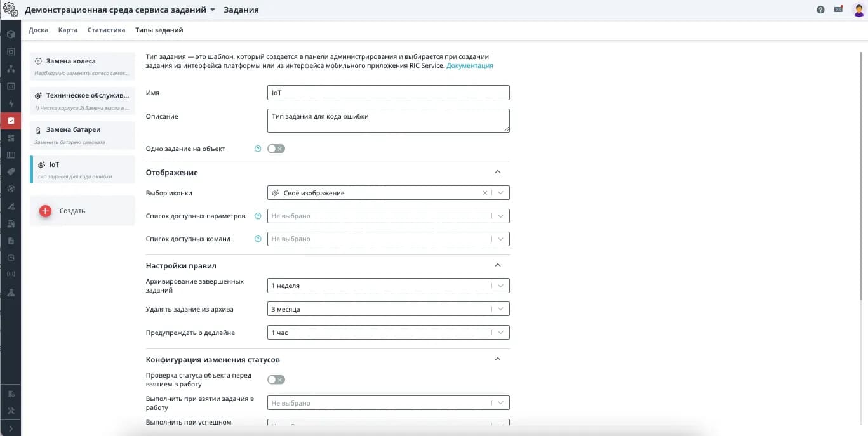Open the hierarchy tree icon in left sidebar
This screenshot has height=436, width=868.
tap(11, 69)
